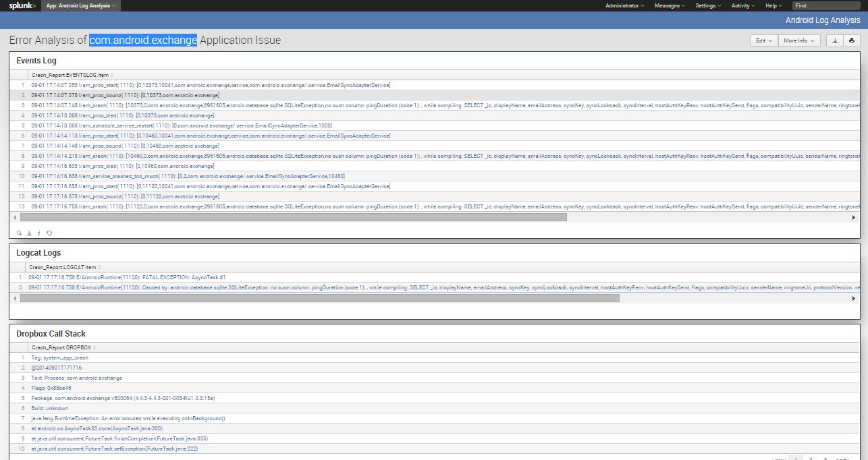
Task: Select row 5 am_schedule_service_restart entry
Action: tap(435, 125)
